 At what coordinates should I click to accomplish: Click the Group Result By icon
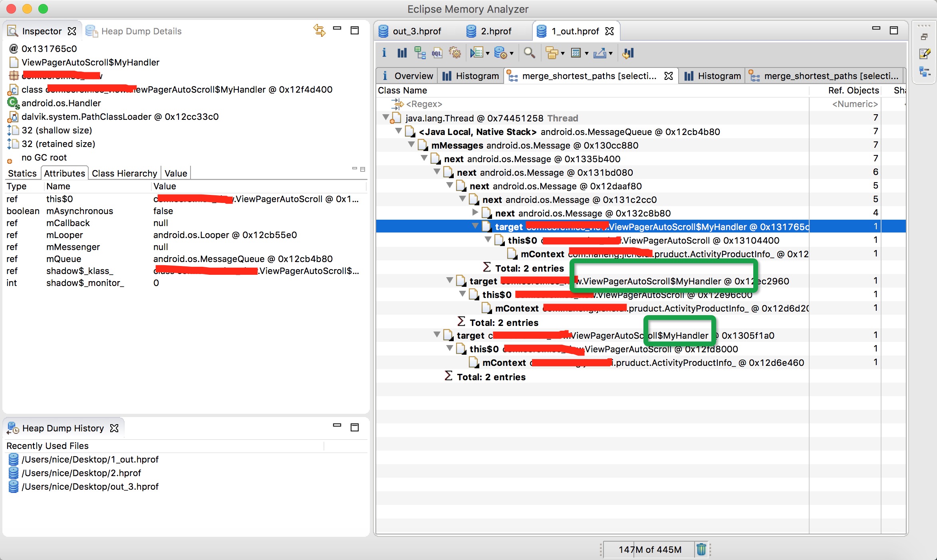552,53
